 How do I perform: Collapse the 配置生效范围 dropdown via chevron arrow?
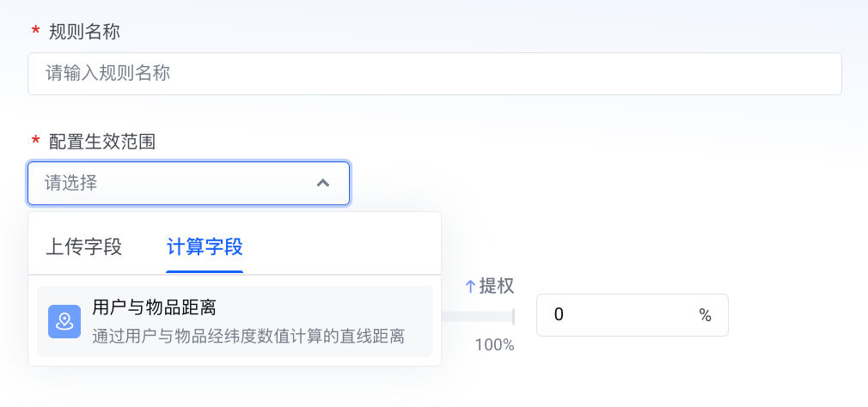click(323, 183)
